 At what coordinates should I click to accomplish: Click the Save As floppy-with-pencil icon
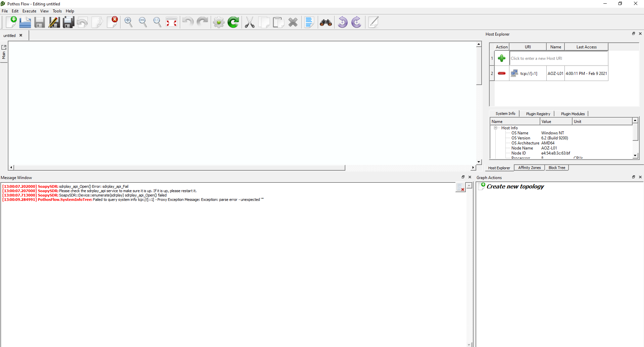coord(54,22)
